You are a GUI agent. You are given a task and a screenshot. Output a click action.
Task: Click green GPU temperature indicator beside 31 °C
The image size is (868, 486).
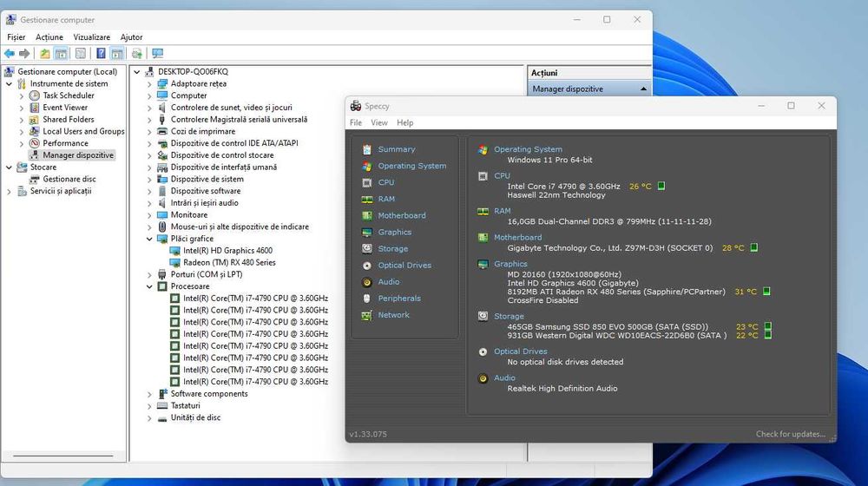click(766, 291)
